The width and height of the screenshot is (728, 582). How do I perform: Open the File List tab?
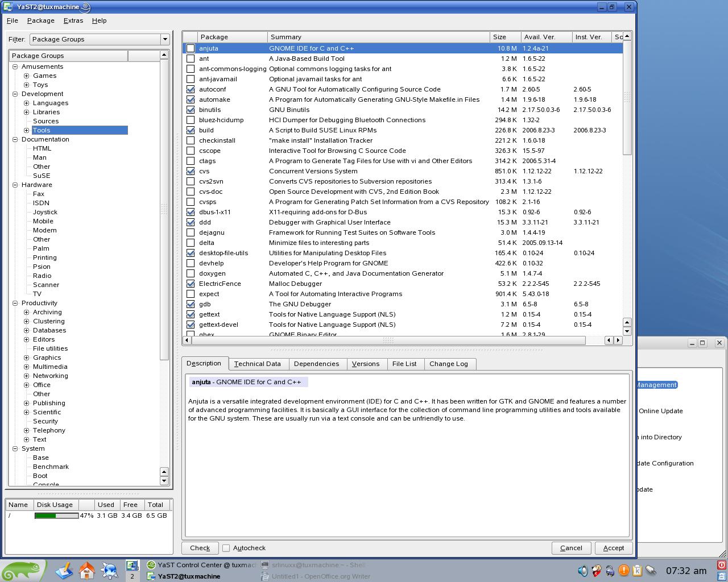(x=404, y=364)
